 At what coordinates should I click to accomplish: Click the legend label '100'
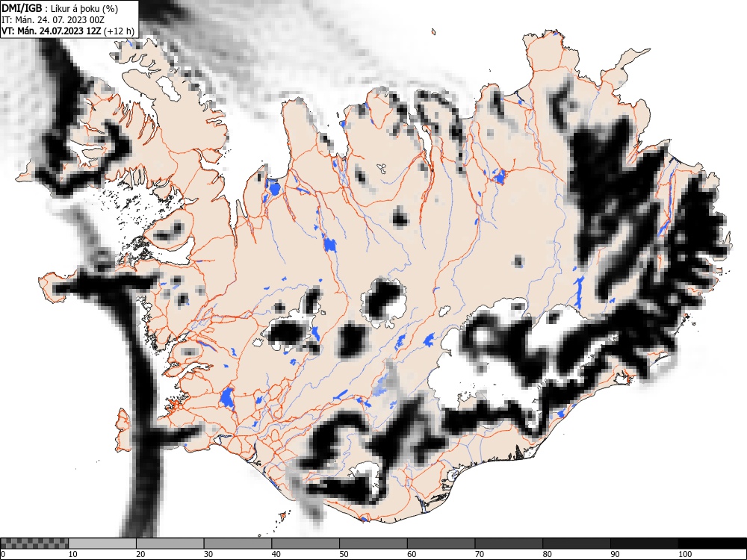[684, 554]
